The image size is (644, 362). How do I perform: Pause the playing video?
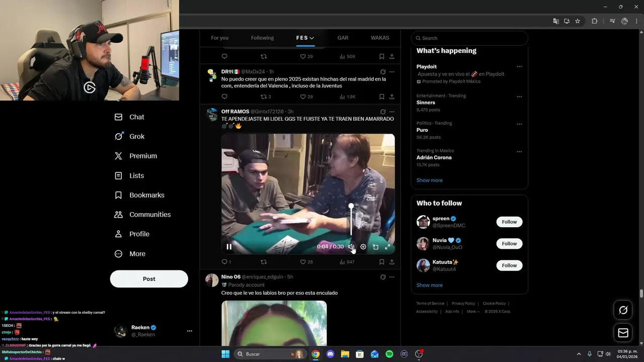229,247
